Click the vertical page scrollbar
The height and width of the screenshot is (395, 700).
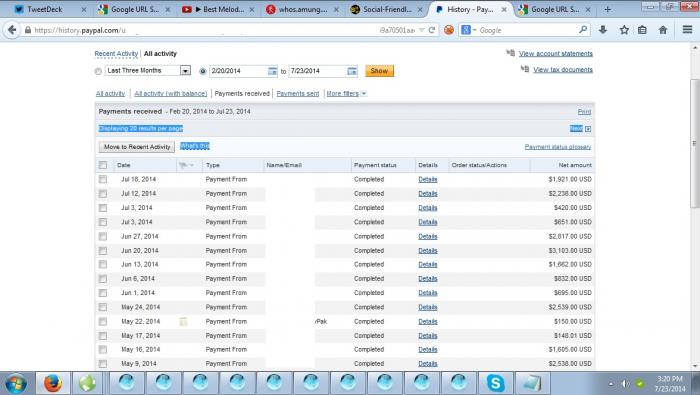click(695, 143)
